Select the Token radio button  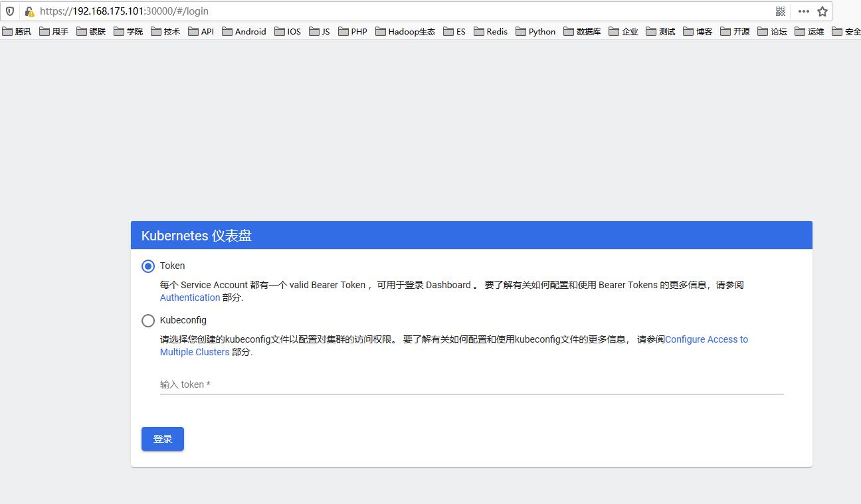click(x=148, y=266)
